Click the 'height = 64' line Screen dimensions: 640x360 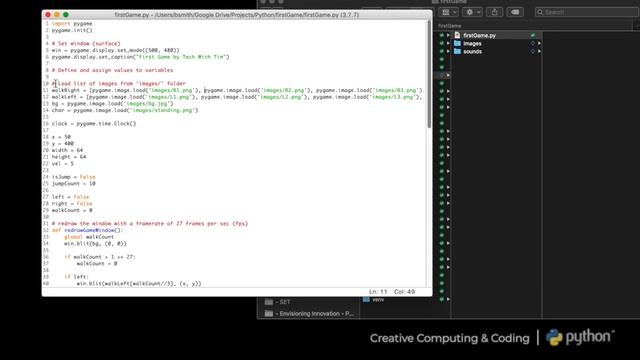click(x=69, y=157)
